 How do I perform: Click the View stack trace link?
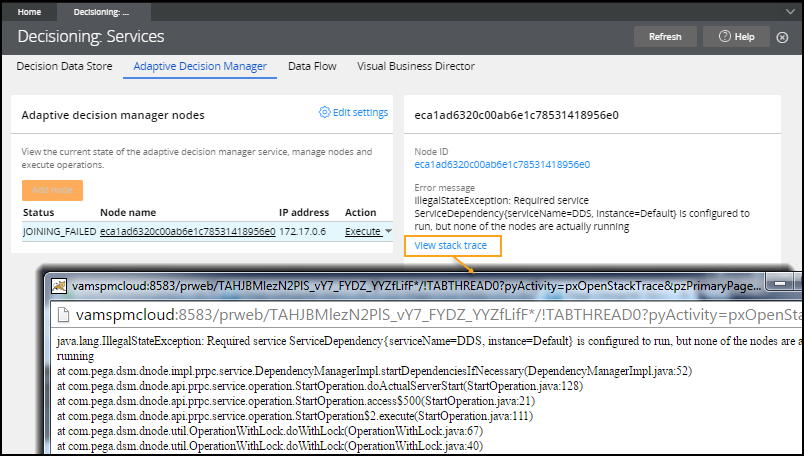[451, 245]
